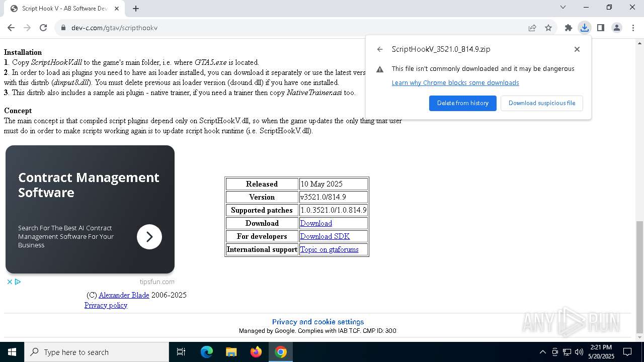The image size is (644, 362).
Task: Close the download warning popup
Action: [577, 49]
